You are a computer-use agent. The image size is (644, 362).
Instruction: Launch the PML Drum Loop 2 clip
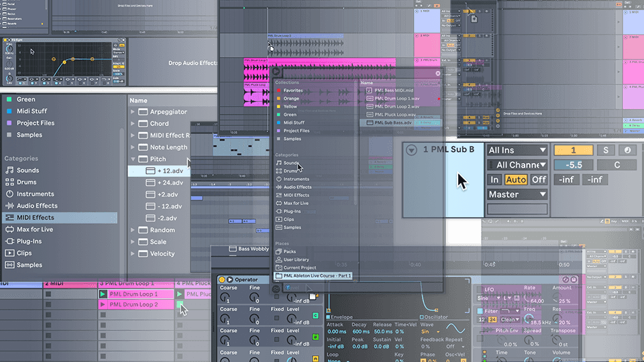[103, 304]
